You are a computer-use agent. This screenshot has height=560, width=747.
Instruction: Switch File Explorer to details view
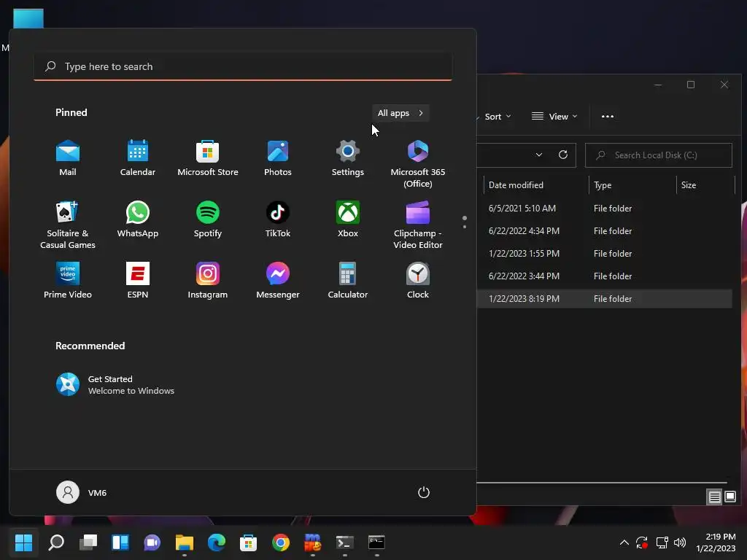714,497
